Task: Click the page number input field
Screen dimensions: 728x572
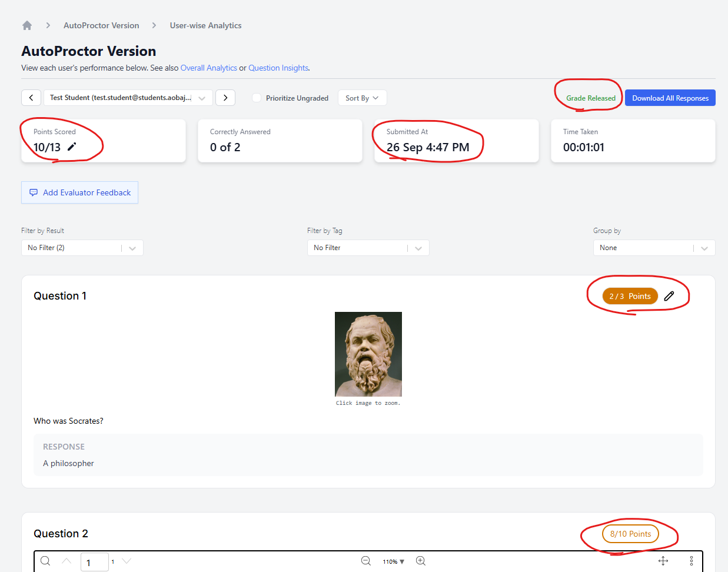Action: coord(94,562)
